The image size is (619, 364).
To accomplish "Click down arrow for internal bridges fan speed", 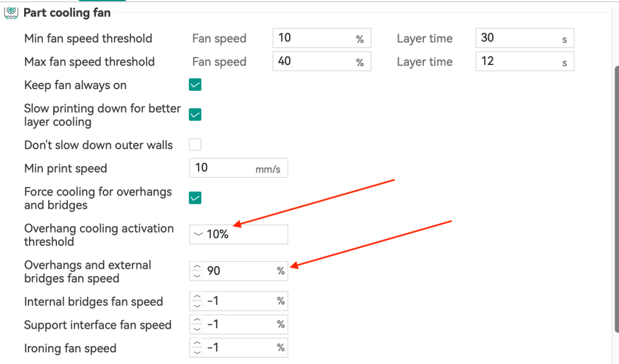I will coord(197,305).
